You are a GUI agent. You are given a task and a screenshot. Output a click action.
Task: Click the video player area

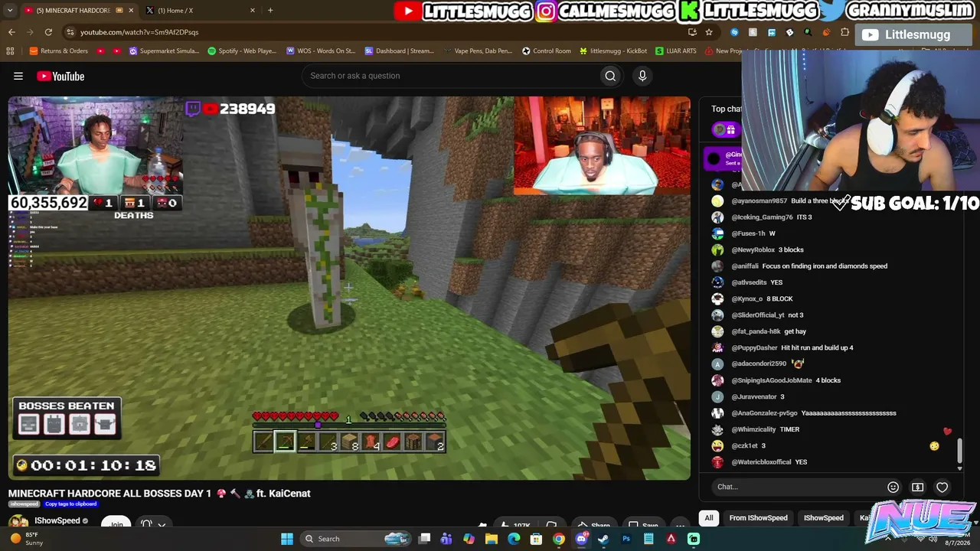349,288
